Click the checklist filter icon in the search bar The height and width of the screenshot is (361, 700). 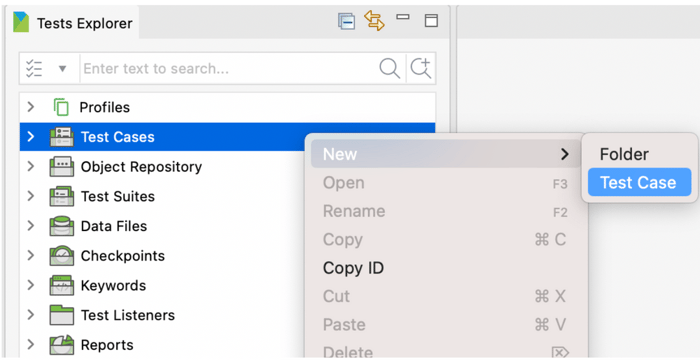click(34, 68)
